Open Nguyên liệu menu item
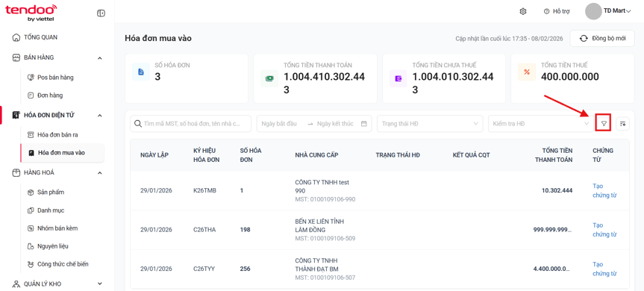 tap(52, 246)
